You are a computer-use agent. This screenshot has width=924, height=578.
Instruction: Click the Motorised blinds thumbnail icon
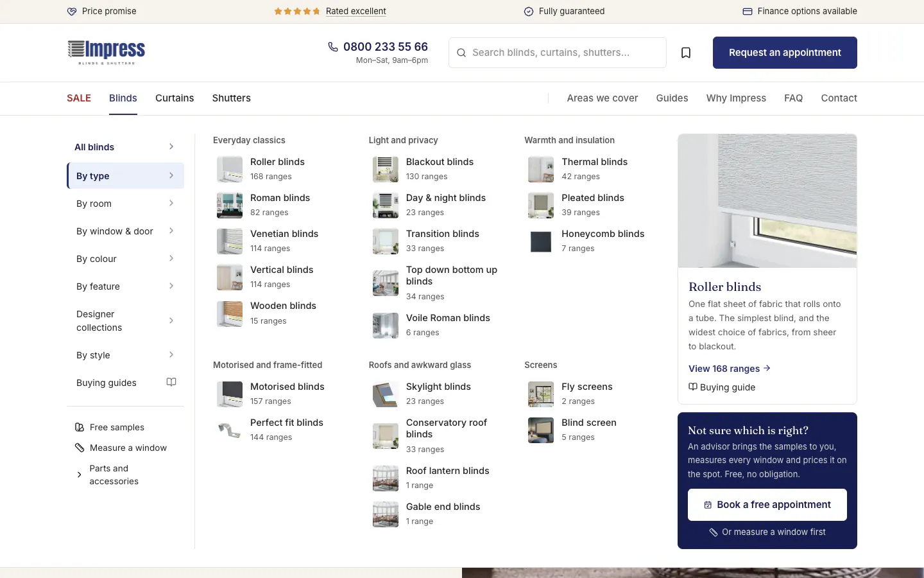click(x=230, y=394)
